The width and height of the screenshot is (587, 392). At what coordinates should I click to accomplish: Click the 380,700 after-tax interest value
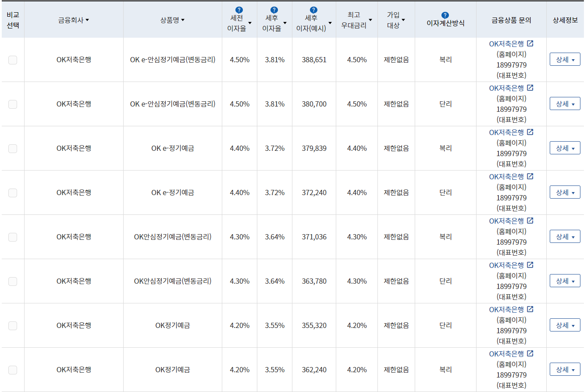(314, 104)
